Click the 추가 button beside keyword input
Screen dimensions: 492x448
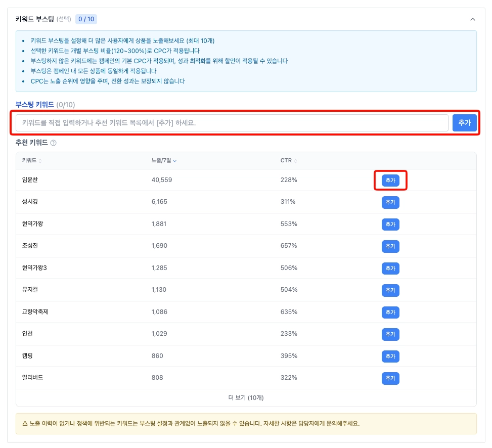464,123
